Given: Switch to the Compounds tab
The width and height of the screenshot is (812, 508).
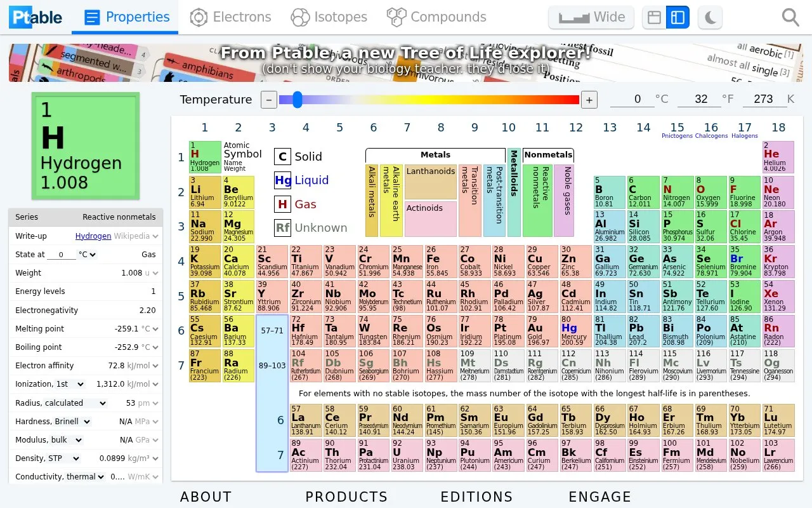Looking at the screenshot, I should coord(436,17).
